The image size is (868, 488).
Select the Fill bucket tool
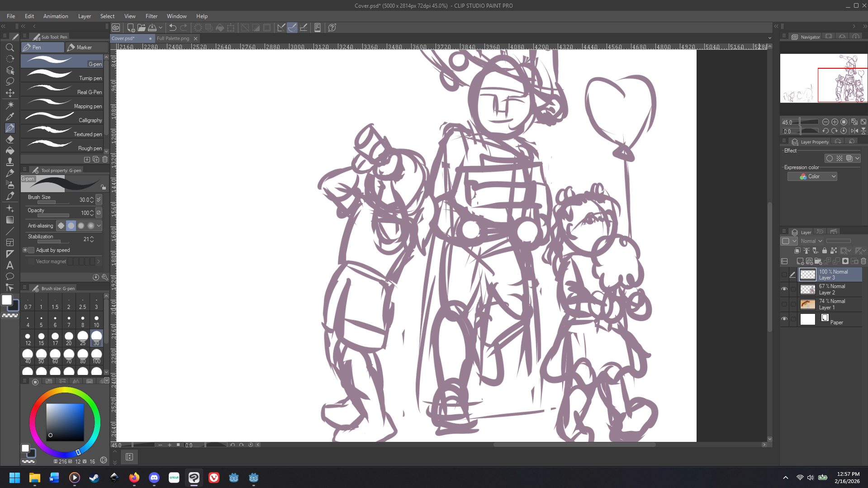(x=9, y=151)
